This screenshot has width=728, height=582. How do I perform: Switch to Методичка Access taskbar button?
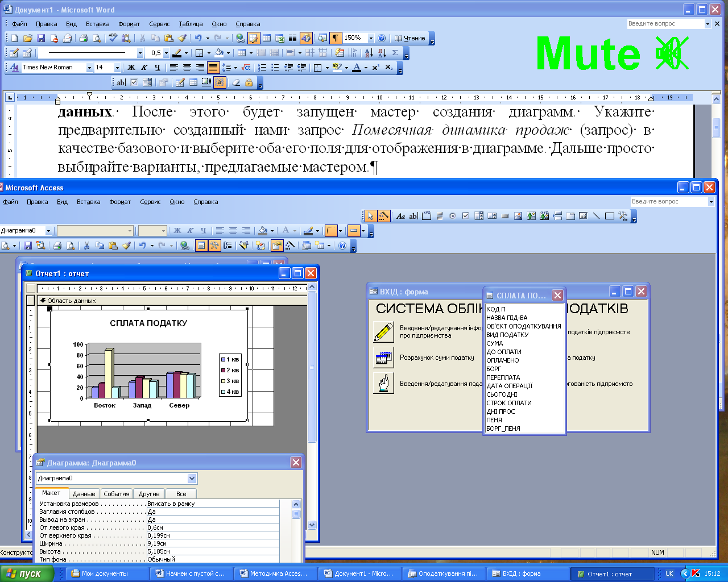tap(276, 573)
